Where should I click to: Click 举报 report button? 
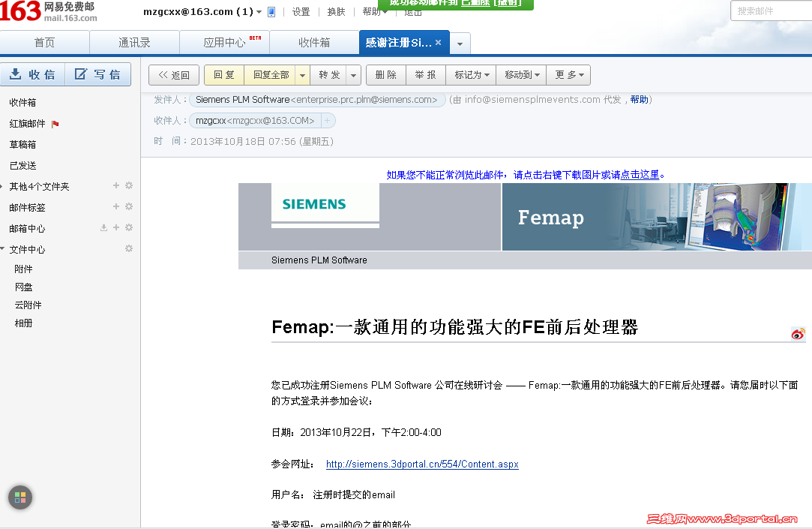[x=426, y=75]
